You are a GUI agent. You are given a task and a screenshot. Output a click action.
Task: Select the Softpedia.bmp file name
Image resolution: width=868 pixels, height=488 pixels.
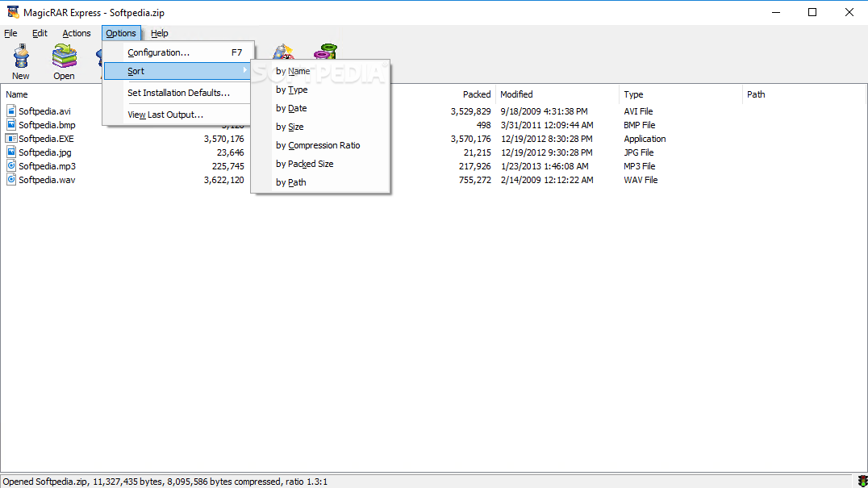coord(47,125)
